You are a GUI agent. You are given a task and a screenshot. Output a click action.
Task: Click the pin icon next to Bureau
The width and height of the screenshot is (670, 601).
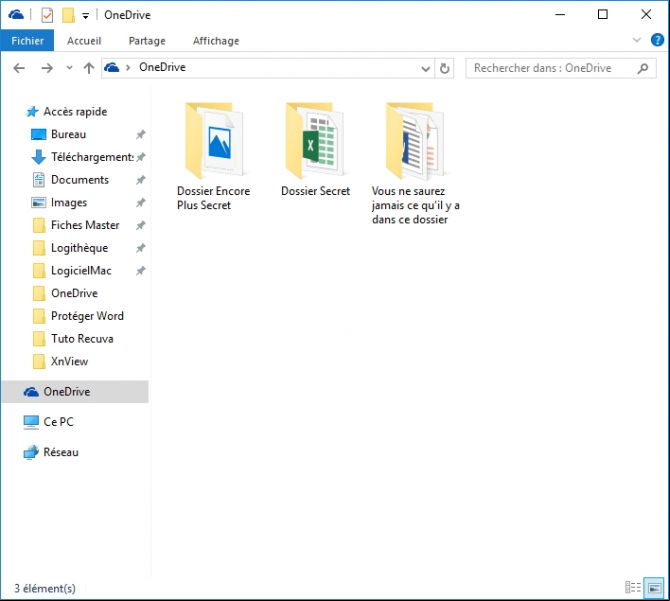141,135
